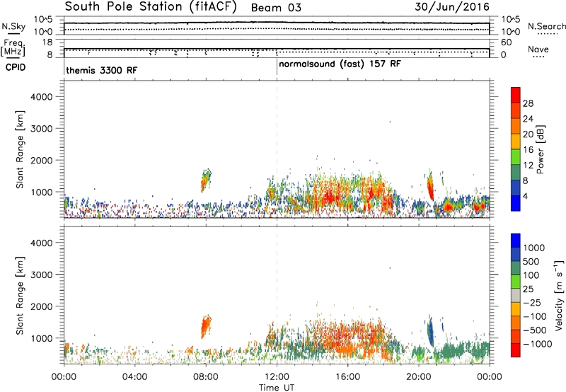The width and height of the screenshot is (566, 392).
Task: Click the 'normalsound (fast) 157 RF' text
Action: tap(340, 64)
